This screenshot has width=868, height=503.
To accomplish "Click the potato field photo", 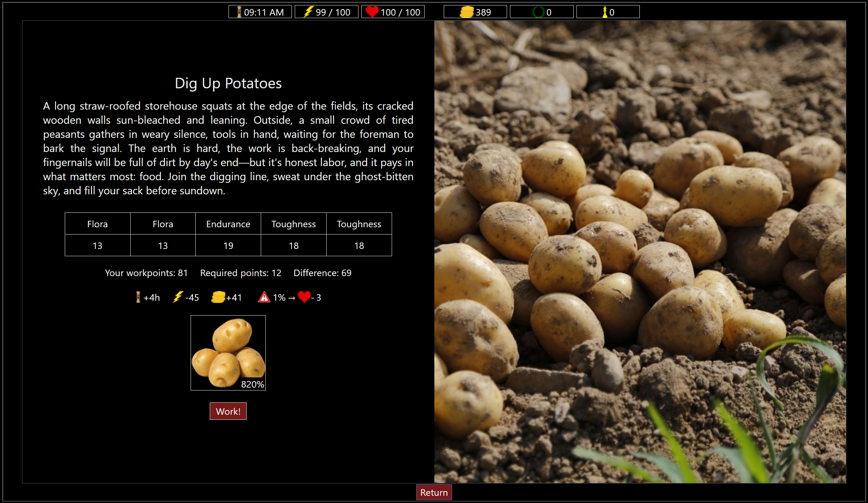I will (x=640, y=251).
